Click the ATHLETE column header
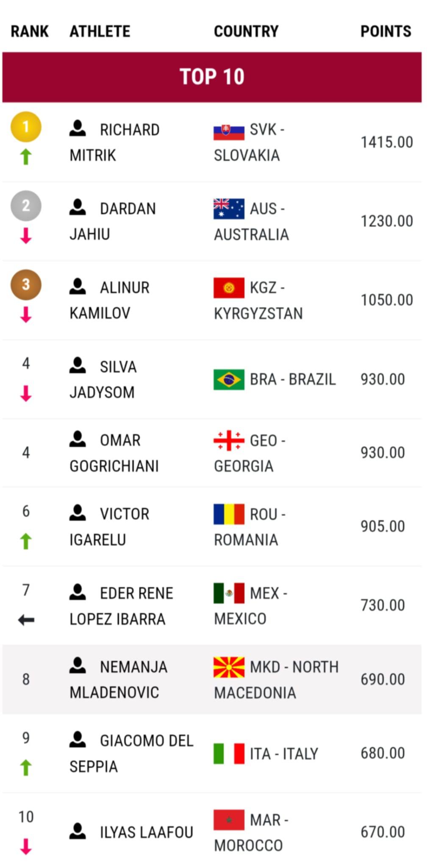The width and height of the screenshot is (430, 868). [100, 31]
